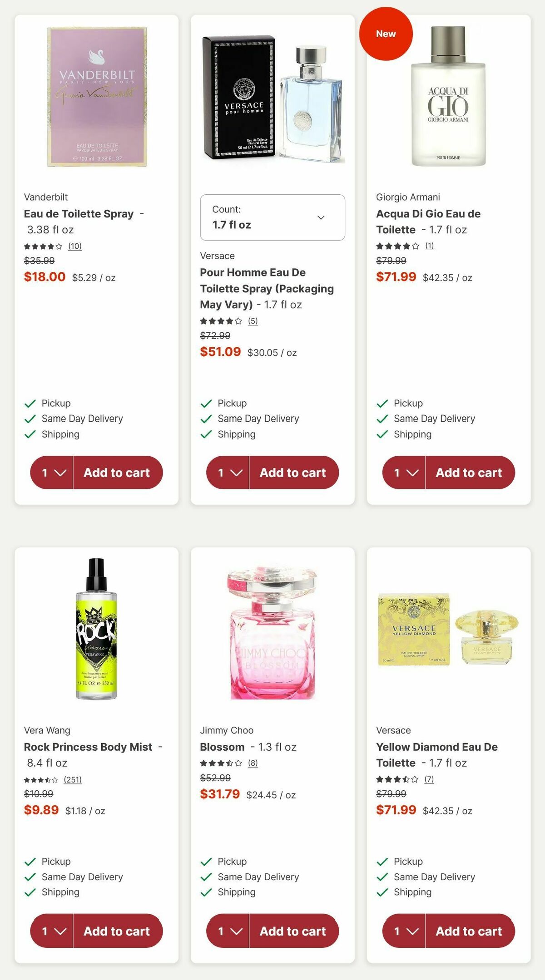Open the Count dropdown showing 1.7 fl oz
545x980 pixels.
click(x=272, y=217)
